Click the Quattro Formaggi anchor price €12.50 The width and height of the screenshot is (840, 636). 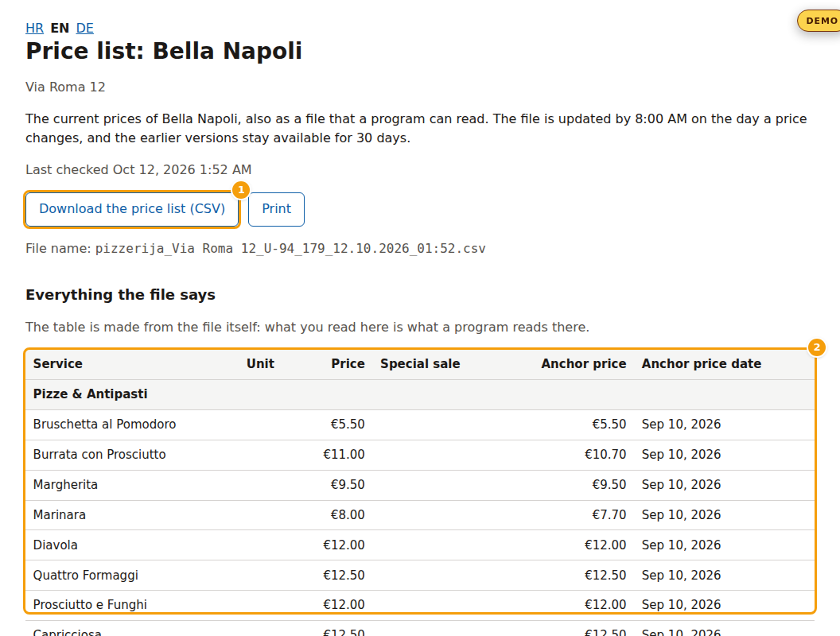[x=605, y=576]
